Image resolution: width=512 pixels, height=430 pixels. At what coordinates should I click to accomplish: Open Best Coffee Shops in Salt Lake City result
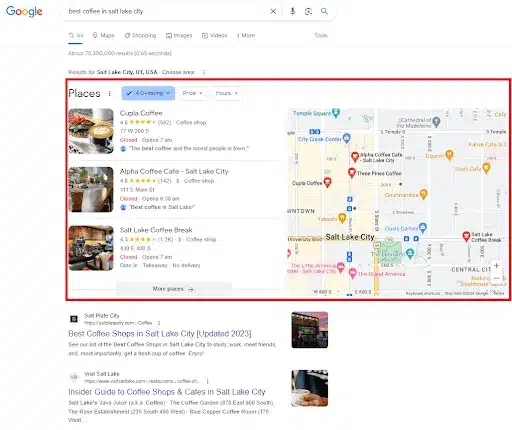tap(160, 334)
